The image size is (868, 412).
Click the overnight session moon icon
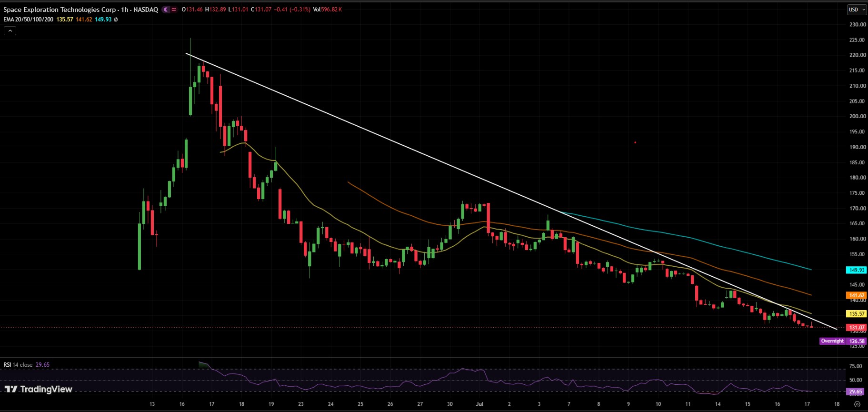pyautogui.click(x=165, y=10)
